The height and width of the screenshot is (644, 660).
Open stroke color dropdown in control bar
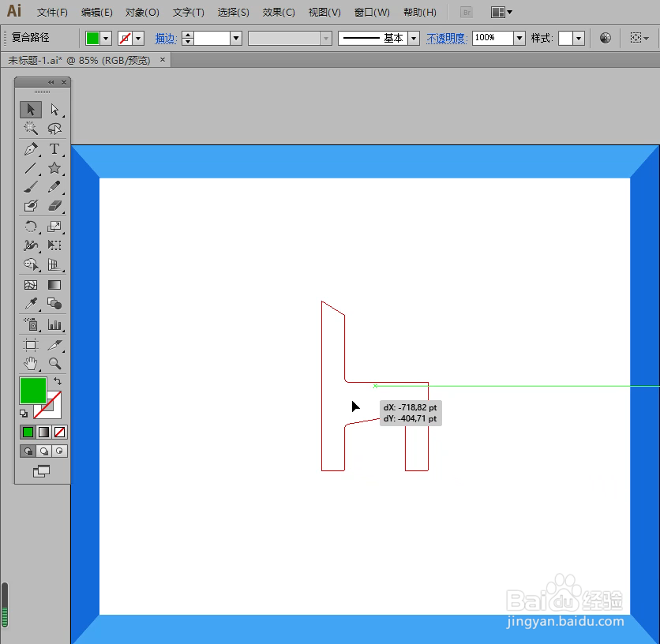(138, 39)
